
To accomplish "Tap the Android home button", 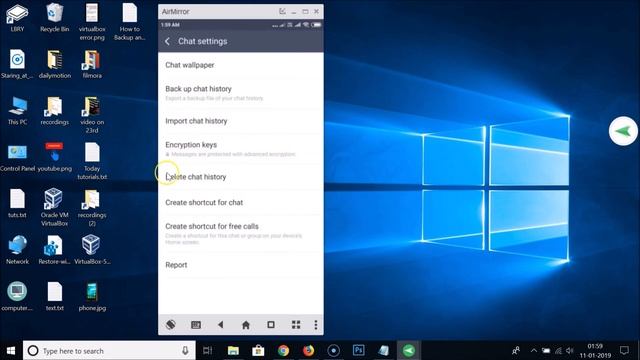I will tap(246, 325).
